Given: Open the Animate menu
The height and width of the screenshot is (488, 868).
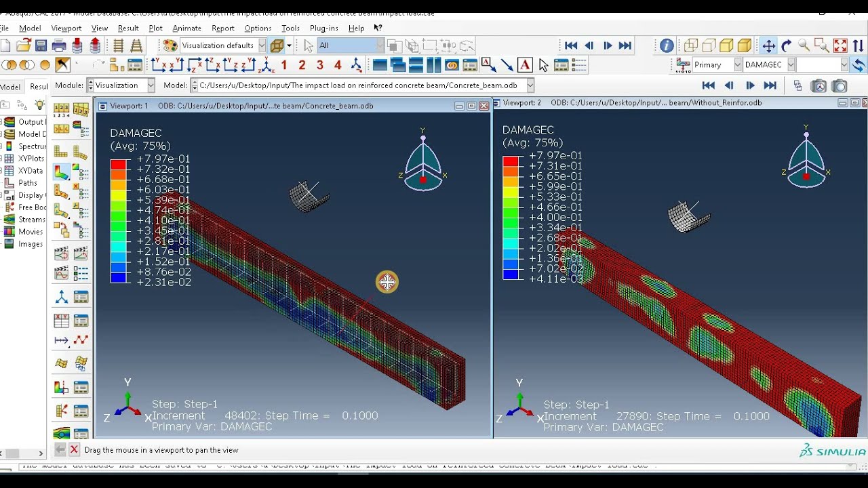Looking at the screenshot, I should click(x=187, y=28).
